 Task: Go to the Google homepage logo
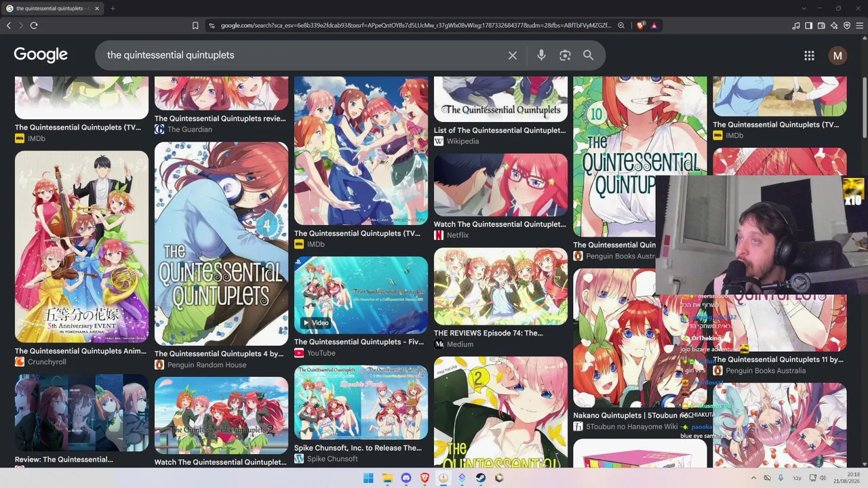point(41,55)
